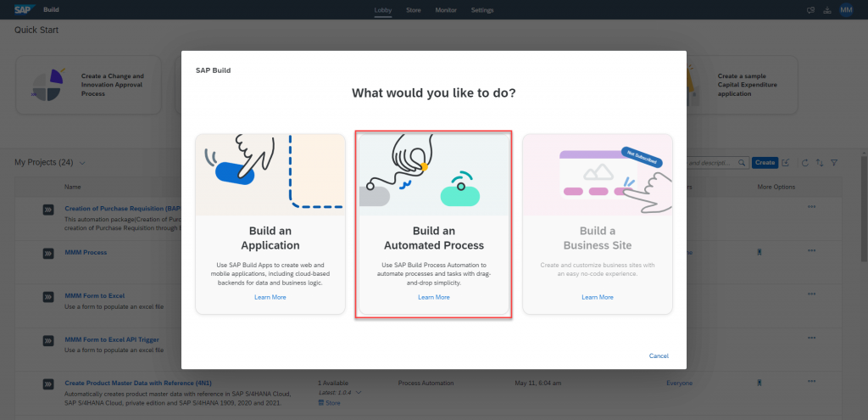The image size is (868, 420).
Task: Choose the Build an Application card
Action: [x=270, y=224]
